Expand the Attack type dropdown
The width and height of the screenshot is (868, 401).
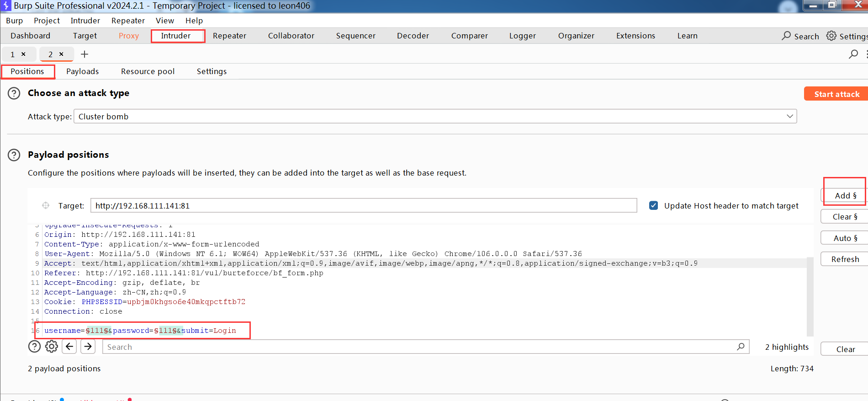789,116
